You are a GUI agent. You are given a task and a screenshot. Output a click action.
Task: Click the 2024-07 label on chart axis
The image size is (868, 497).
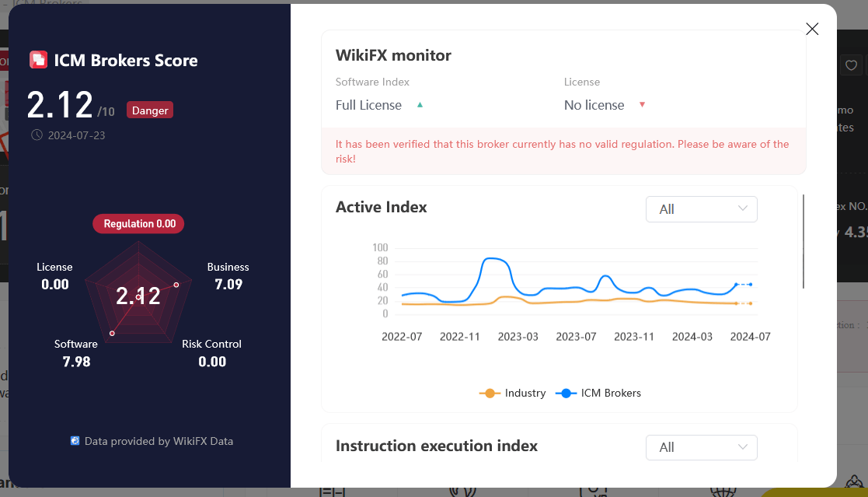point(750,337)
